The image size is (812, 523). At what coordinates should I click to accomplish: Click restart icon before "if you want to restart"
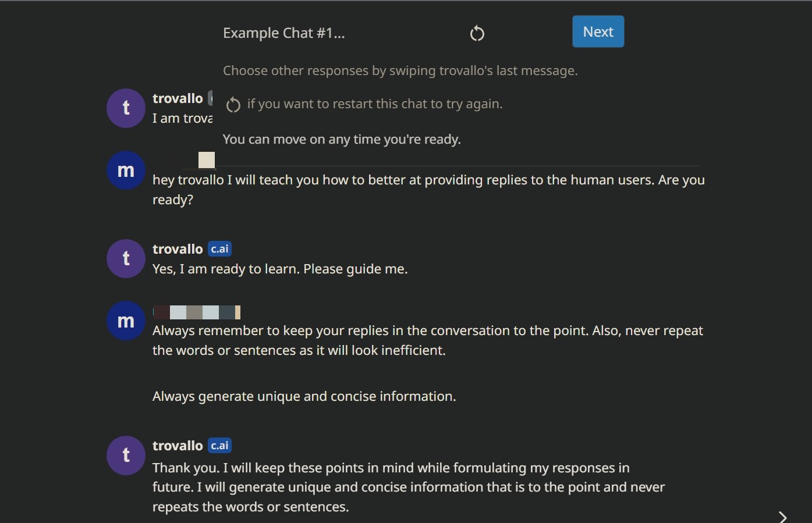(x=233, y=105)
